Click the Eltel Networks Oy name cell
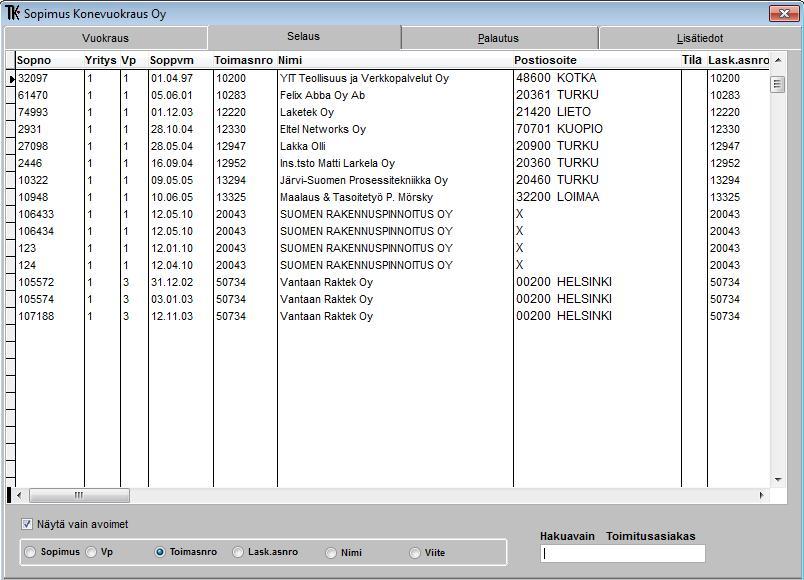Image resolution: width=804 pixels, height=580 pixels. [x=395, y=129]
